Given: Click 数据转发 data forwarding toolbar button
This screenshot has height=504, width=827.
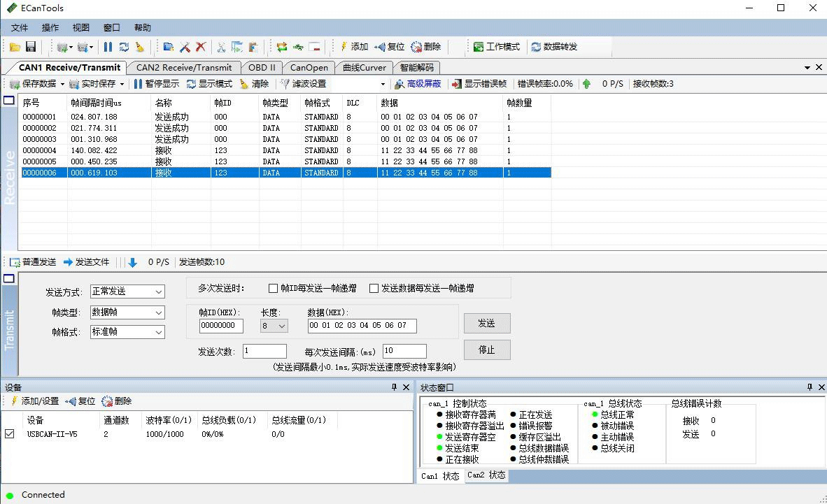Looking at the screenshot, I should (553, 47).
